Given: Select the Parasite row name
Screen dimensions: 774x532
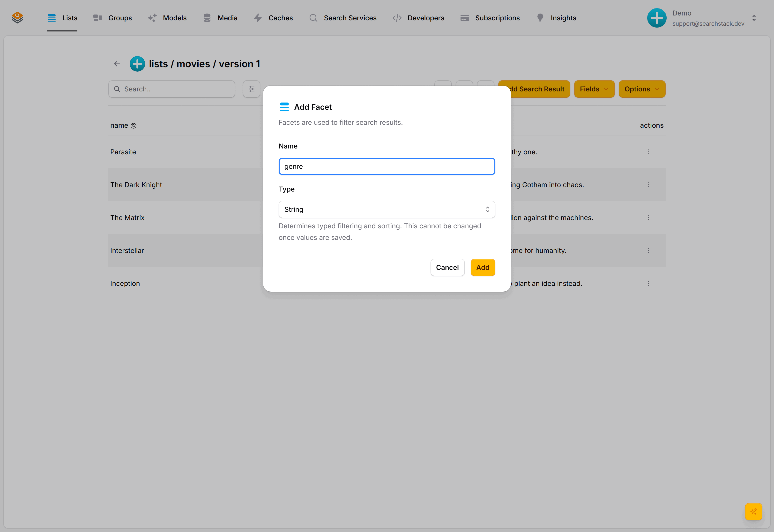Looking at the screenshot, I should 123,152.
